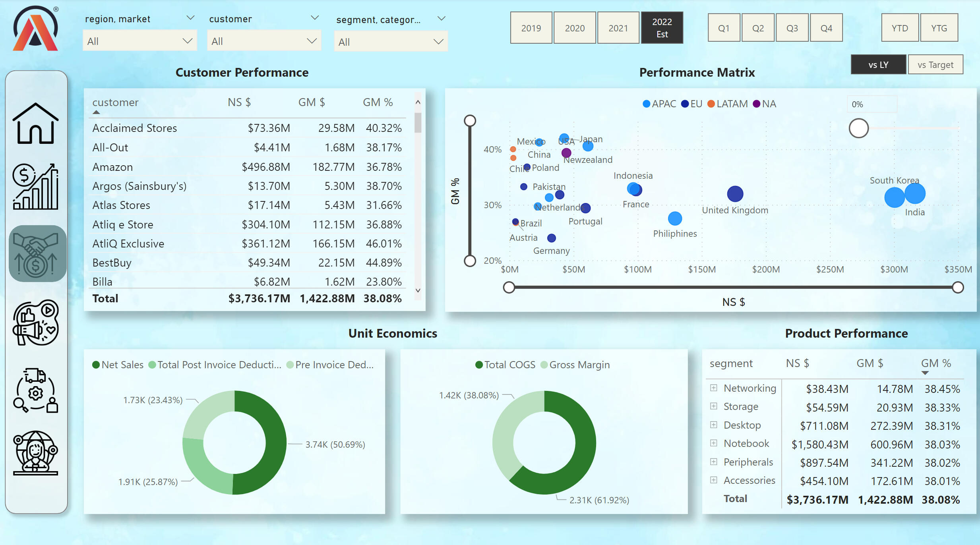
Task: Open the Supply Chain truck icon
Action: [35, 390]
